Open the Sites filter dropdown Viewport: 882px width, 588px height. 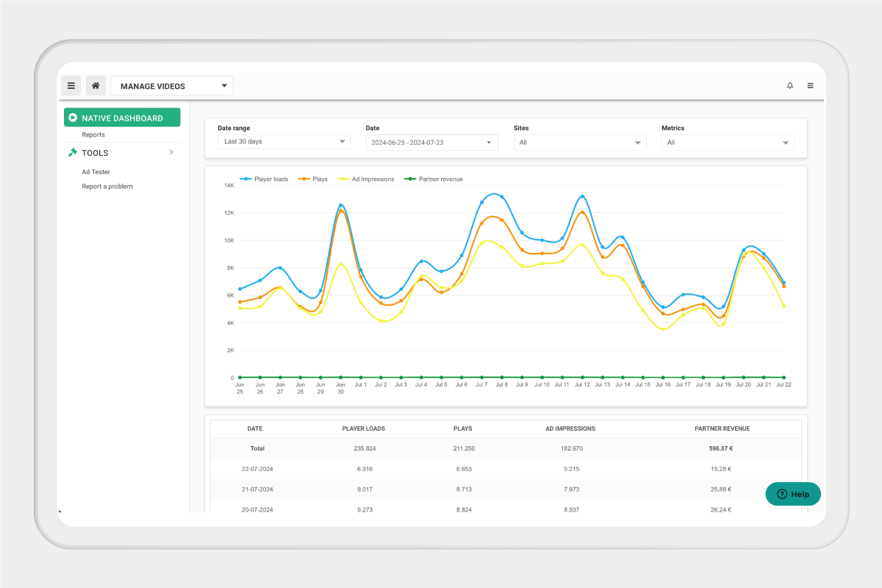pos(579,143)
